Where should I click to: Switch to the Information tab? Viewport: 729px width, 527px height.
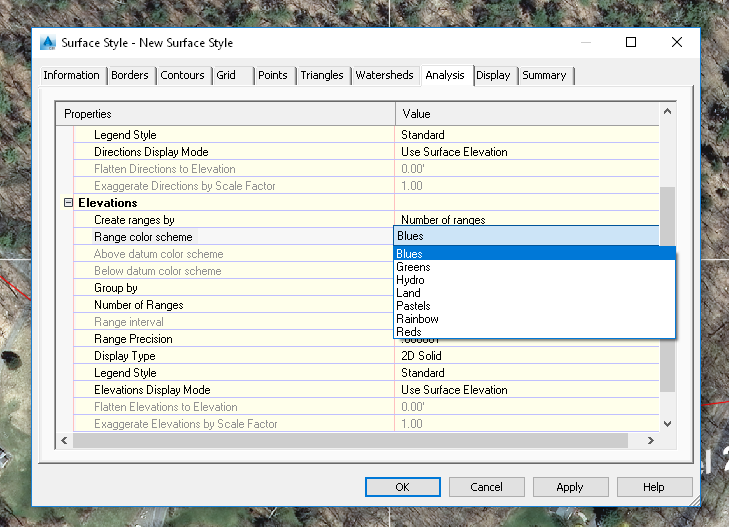tap(71, 75)
